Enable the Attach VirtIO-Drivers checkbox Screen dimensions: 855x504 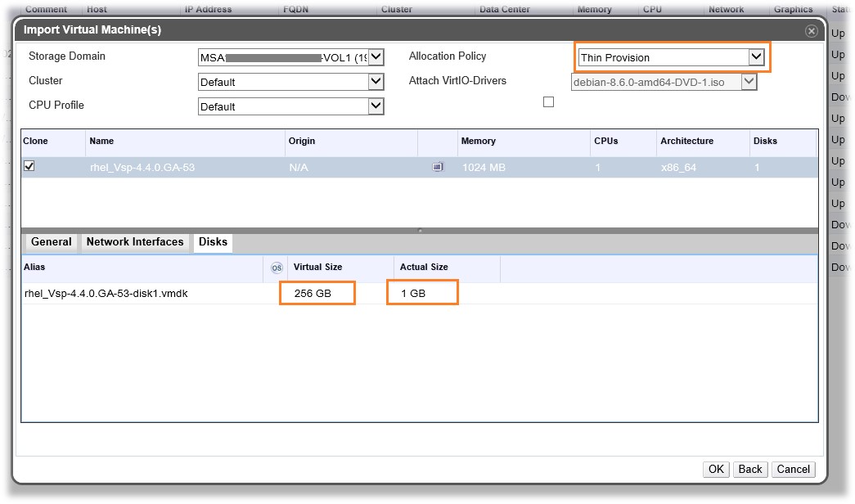548,102
